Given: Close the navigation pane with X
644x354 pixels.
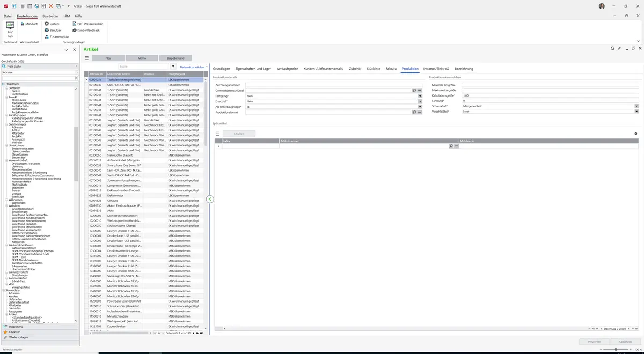Looking at the screenshot, I should 74,49.
